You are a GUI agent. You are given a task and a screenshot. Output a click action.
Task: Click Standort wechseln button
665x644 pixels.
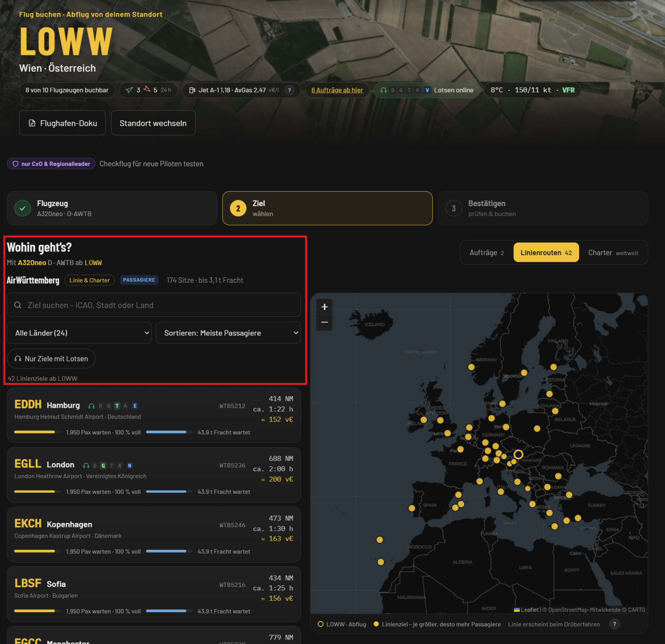tap(153, 123)
